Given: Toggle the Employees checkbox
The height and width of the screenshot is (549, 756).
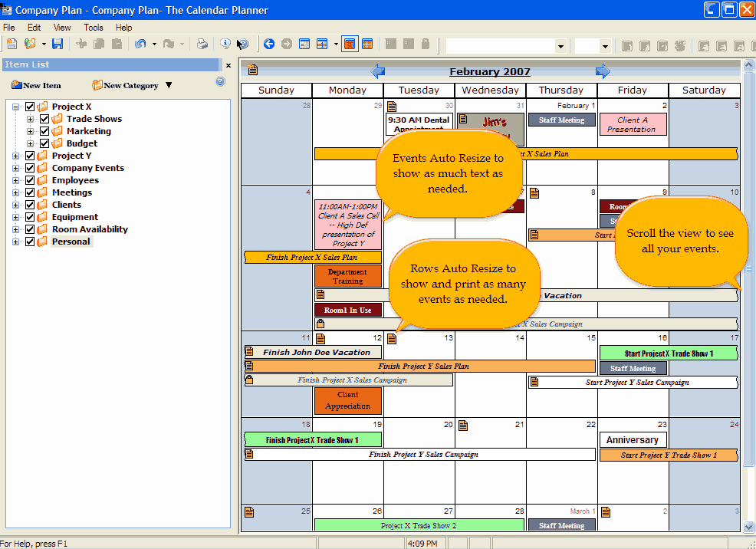Looking at the screenshot, I should (30, 180).
